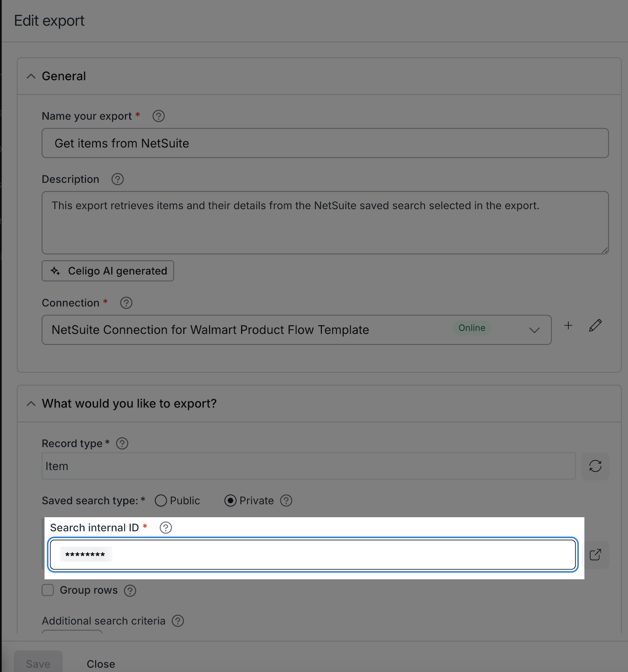Click the Saved search type label
The width and height of the screenshot is (628, 672).
click(x=93, y=501)
